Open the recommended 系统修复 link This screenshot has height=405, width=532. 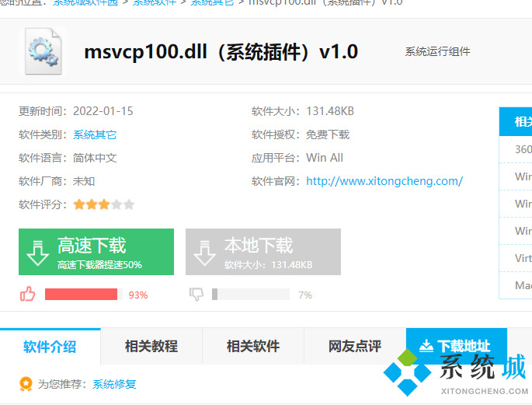114,384
